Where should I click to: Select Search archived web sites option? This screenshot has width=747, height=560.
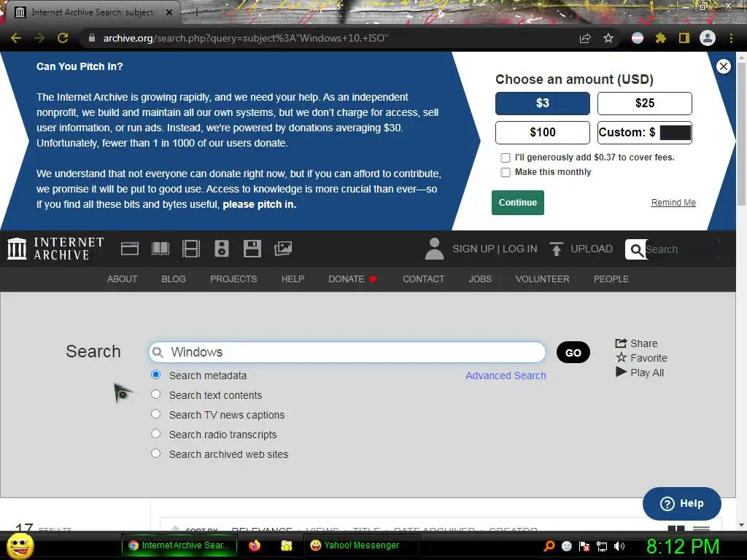156,454
